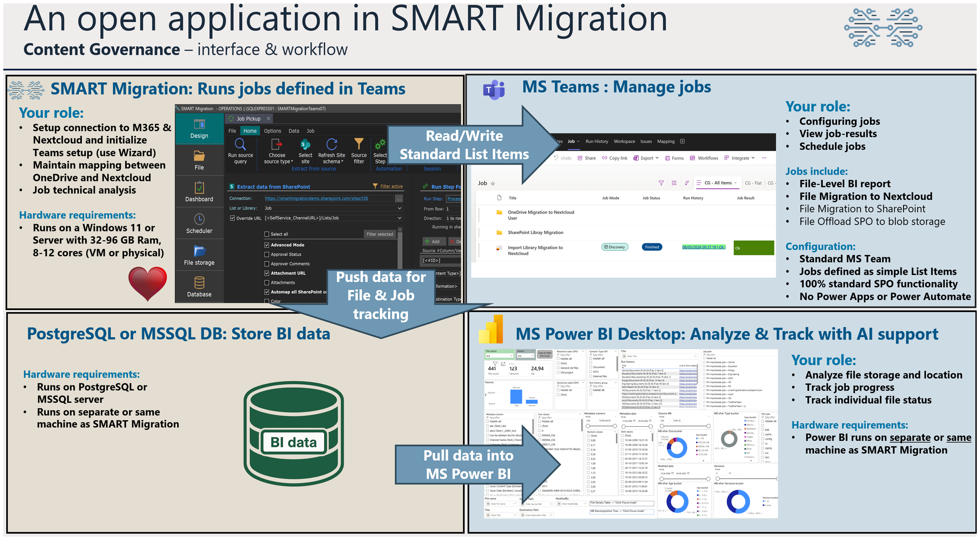Image resolution: width=980 pixels, height=540 pixels.
Task: Check General old files in Retention label
Action: coord(558,368)
